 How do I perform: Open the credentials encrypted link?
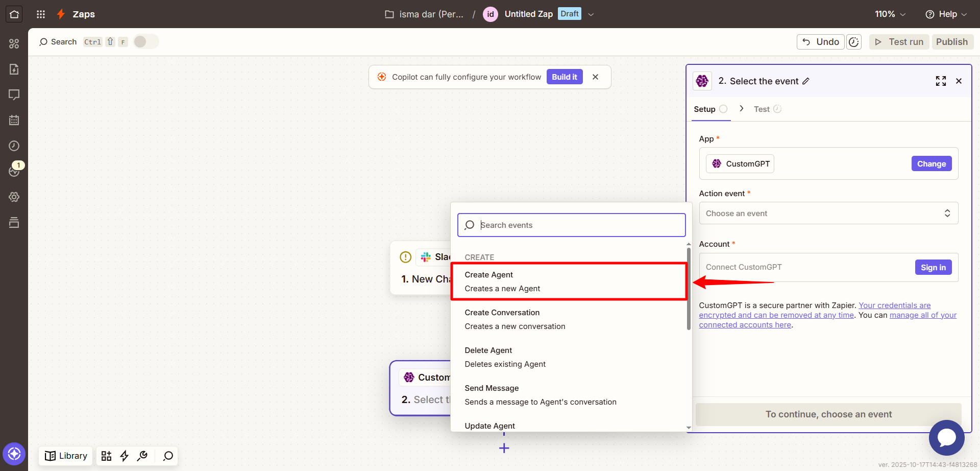[815, 311]
